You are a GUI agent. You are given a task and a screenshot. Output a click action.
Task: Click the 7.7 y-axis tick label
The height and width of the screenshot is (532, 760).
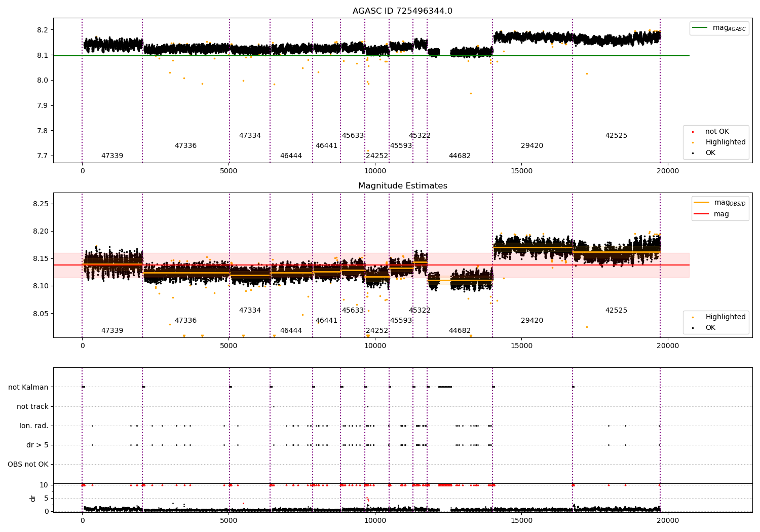point(43,156)
